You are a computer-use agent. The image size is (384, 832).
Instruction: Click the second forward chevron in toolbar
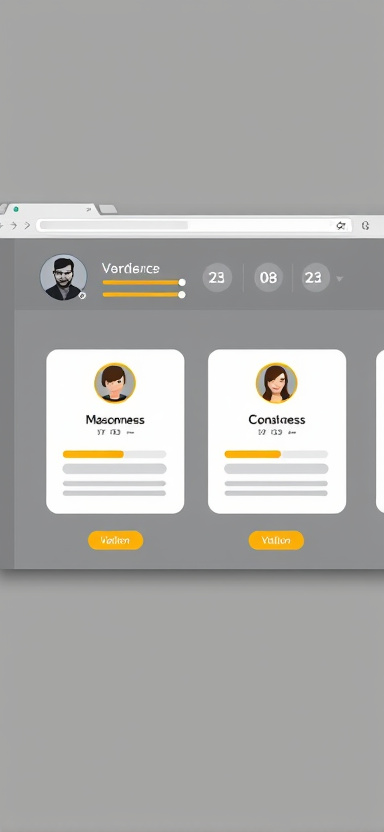coord(27,226)
